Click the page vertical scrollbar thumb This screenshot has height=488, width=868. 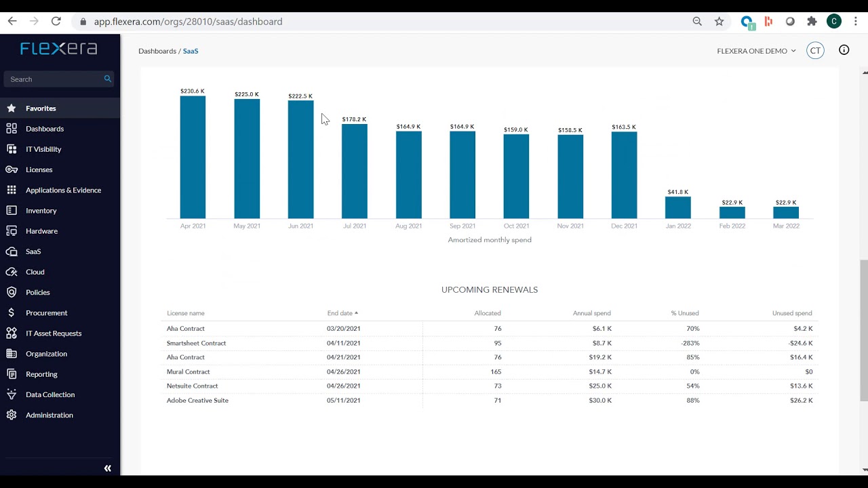864,330
